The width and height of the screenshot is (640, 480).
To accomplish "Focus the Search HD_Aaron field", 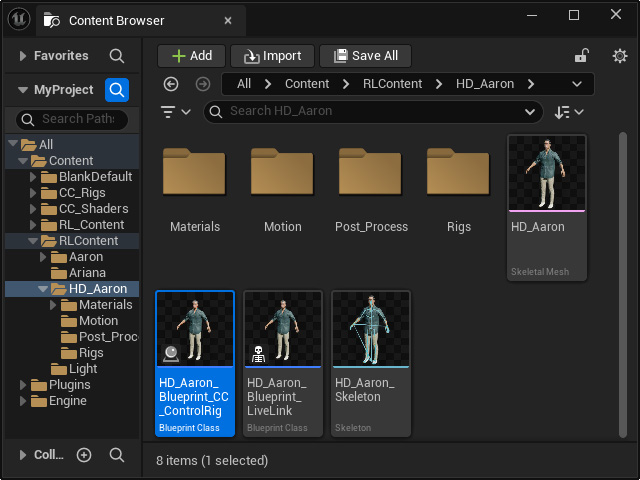I will [x=373, y=111].
